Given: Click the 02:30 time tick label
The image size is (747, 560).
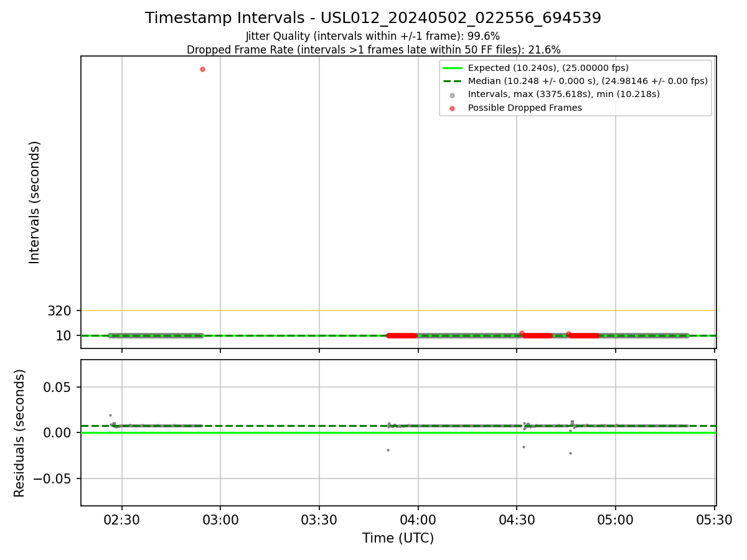Looking at the screenshot, I should click(121, 520).
